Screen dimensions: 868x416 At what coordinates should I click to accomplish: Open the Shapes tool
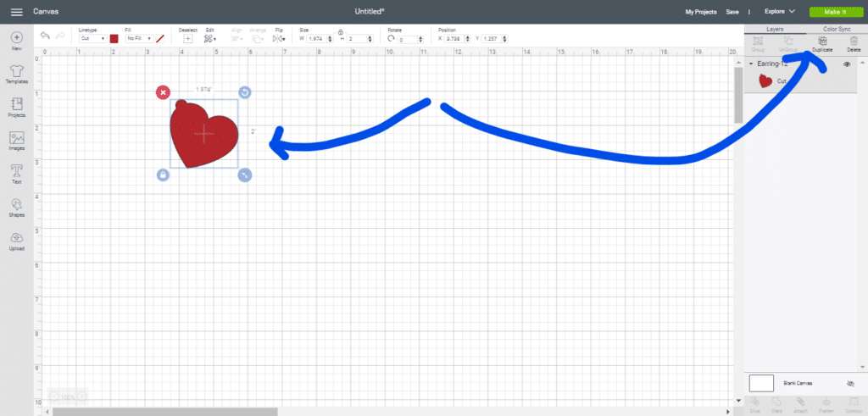[16, 207]
